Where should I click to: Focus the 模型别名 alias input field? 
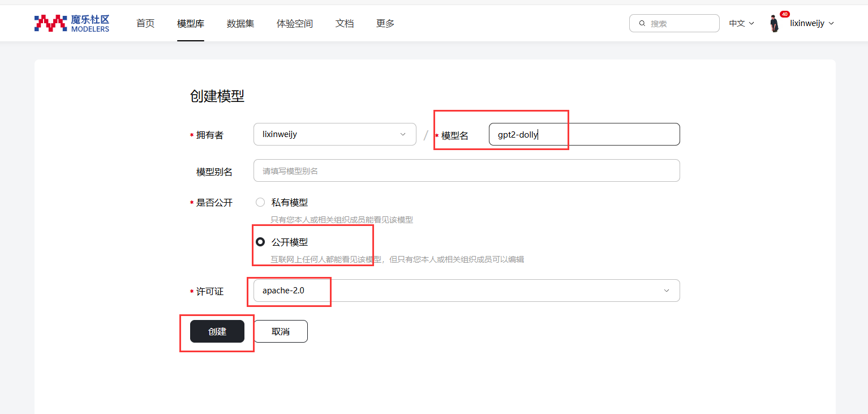click(x=466, y=170)
